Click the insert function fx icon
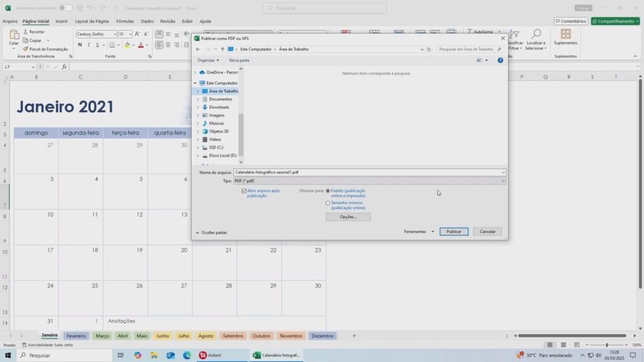Screen dimensions: 644x362 coord(64,67)
